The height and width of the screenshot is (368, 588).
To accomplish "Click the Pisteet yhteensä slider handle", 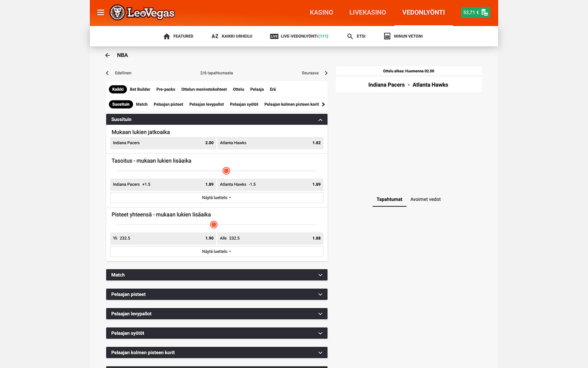I will (214, 224).
